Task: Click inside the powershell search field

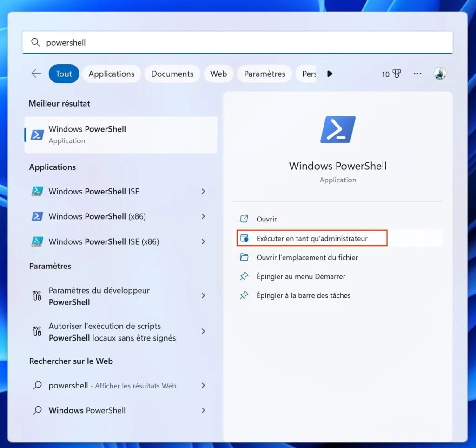Action: coord(139,42)
